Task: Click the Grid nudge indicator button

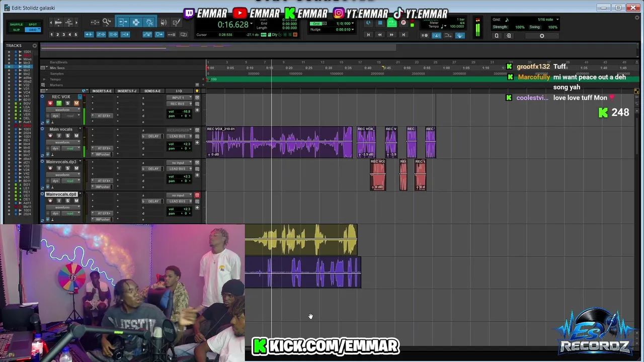Action: click(x=316, y=24)
